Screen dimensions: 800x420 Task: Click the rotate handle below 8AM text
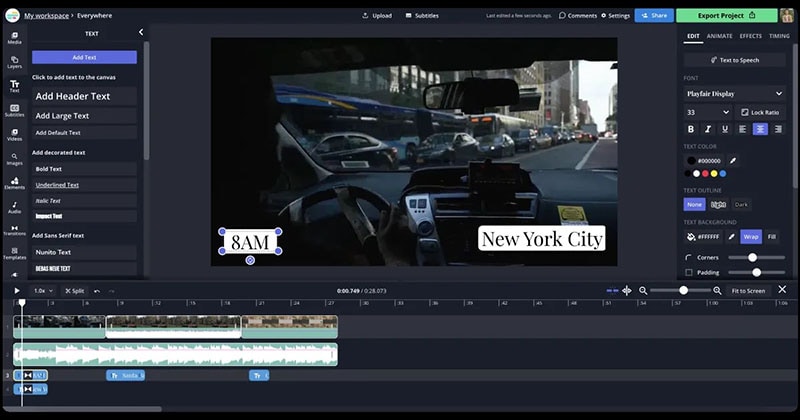click(x=250, y=260)
